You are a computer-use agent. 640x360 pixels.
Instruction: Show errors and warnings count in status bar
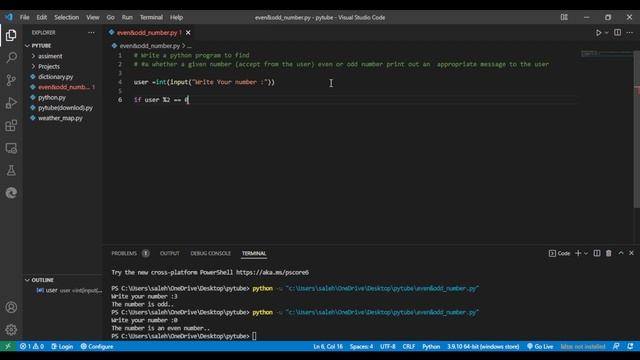click(x=31, y=347)
